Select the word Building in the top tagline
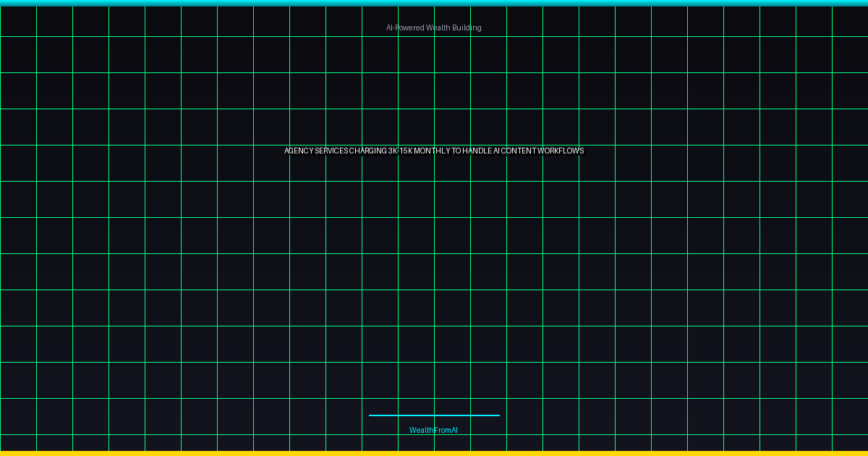The height and width of the screenshot is (456, 868). pos(467,28)
